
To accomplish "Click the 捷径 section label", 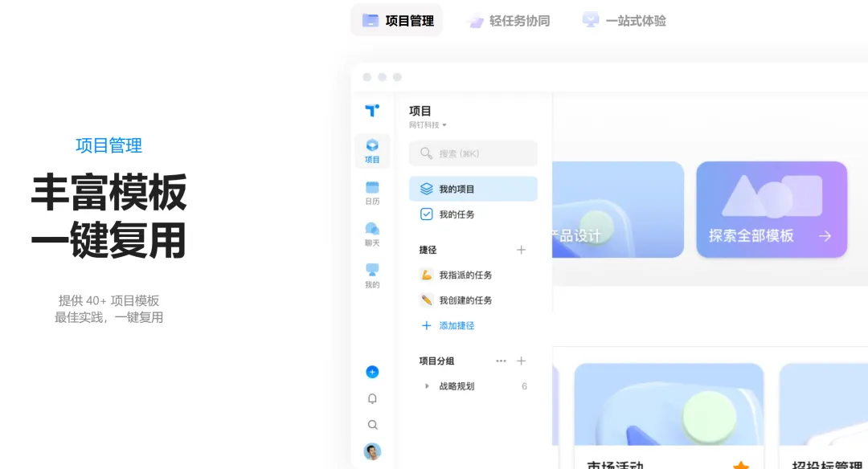I will (x=428, y=250).
